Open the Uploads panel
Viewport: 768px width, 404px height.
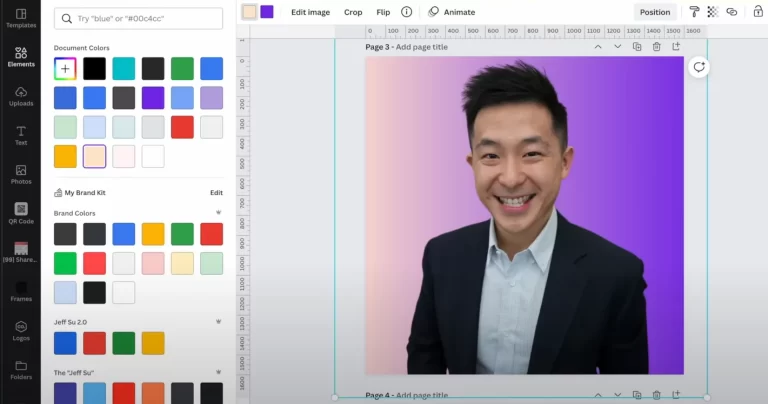[20, 96]
